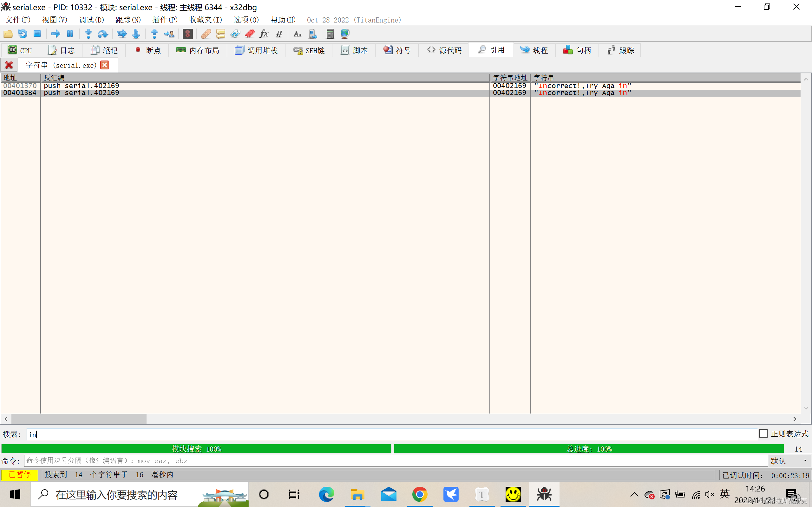Click the Notes (笔记) tab

coord(104,50)
